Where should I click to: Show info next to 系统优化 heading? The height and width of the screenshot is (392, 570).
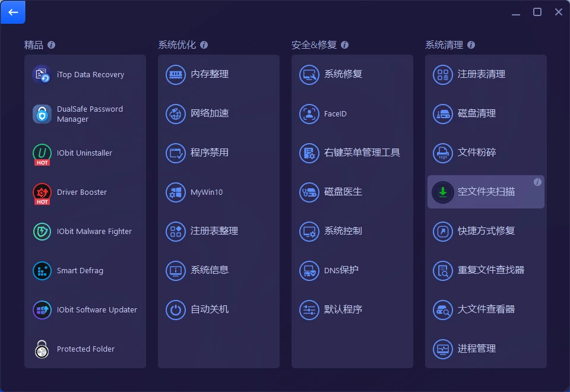click(204, 45)
